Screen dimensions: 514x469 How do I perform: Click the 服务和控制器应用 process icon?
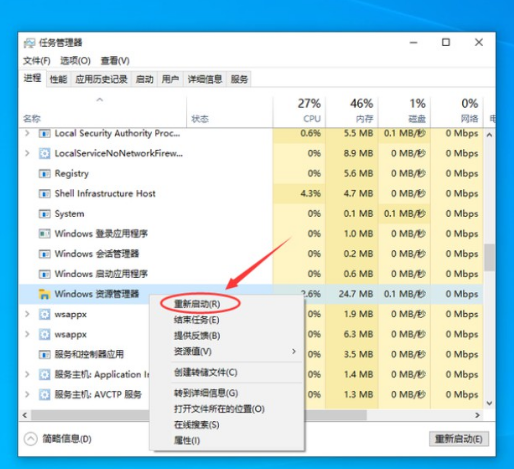point(44,354)
